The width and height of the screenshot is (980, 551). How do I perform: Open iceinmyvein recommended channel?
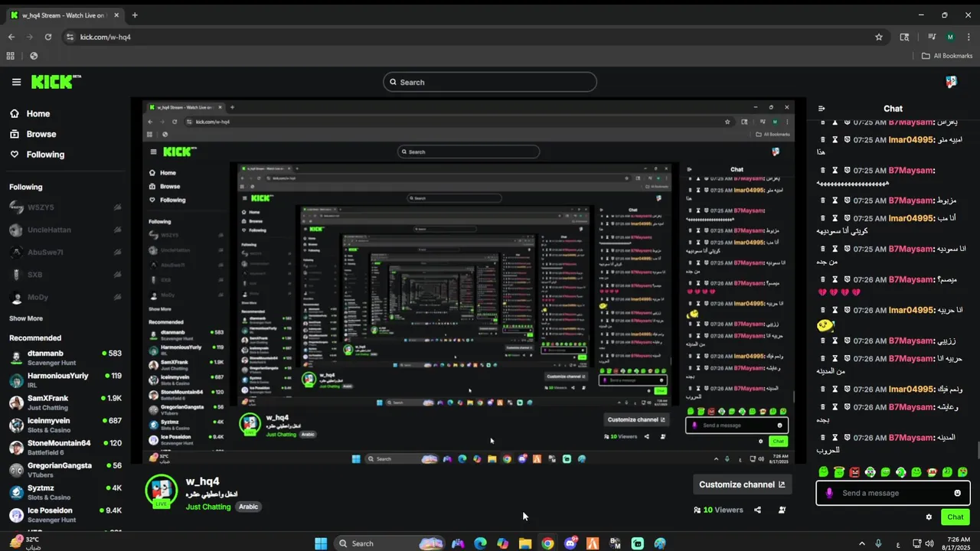click(x=65, y=425)
